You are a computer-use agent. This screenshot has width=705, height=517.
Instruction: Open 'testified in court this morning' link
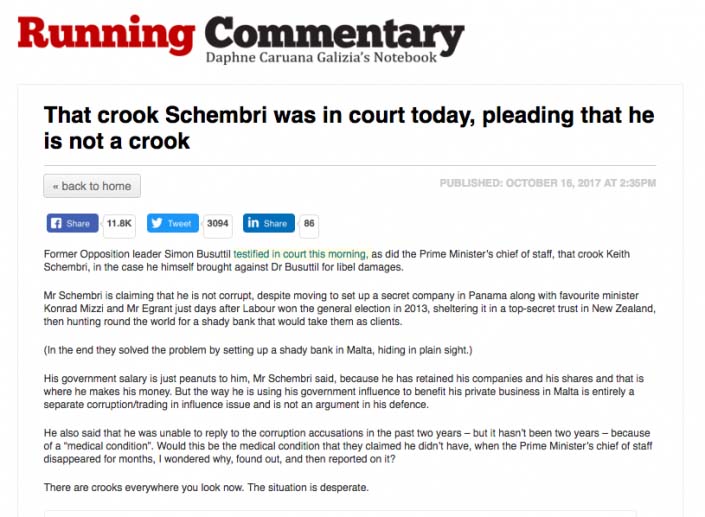301,254
